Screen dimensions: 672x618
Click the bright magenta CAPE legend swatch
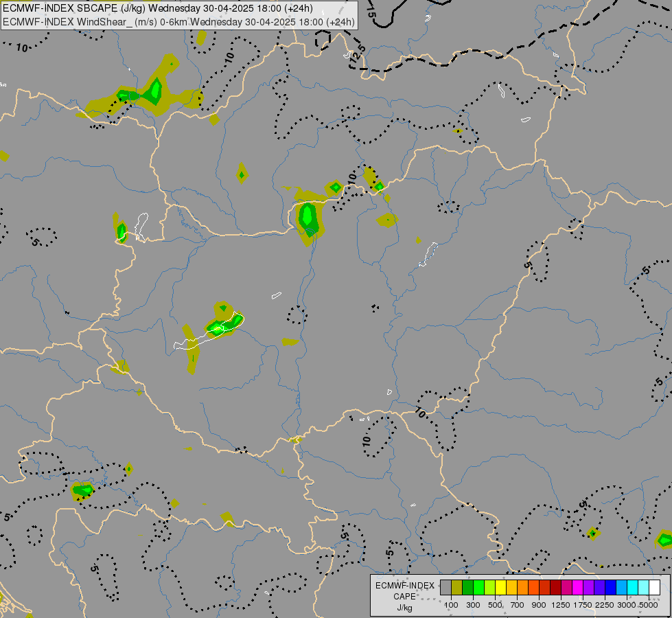pos(577,588)
